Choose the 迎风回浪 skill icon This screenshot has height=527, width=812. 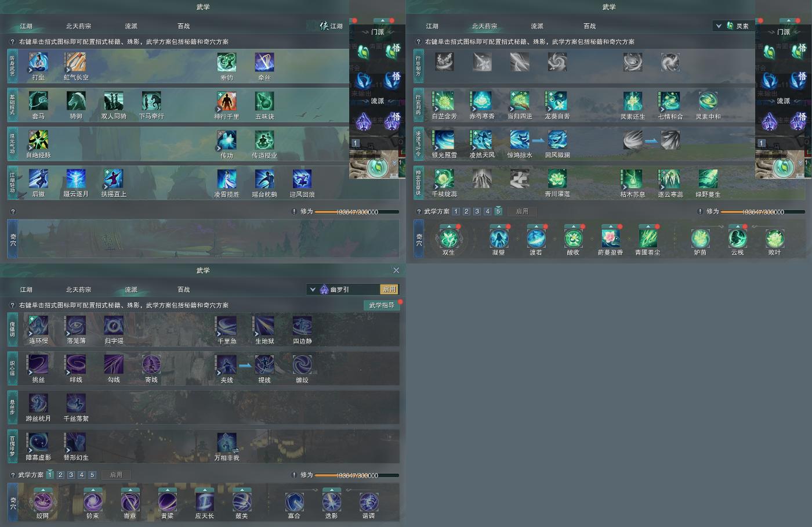[x=302, y=179]
